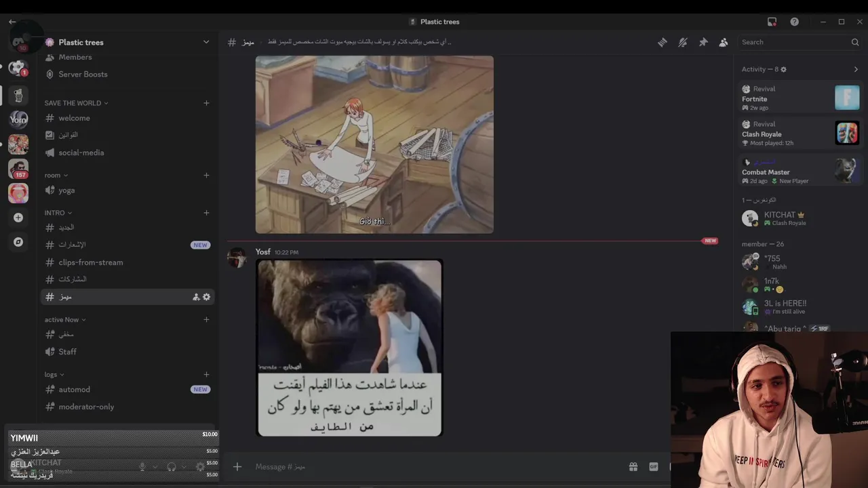Click Yosf username in message
Viewport: 868px width, 488px height.
coord(263,251)
